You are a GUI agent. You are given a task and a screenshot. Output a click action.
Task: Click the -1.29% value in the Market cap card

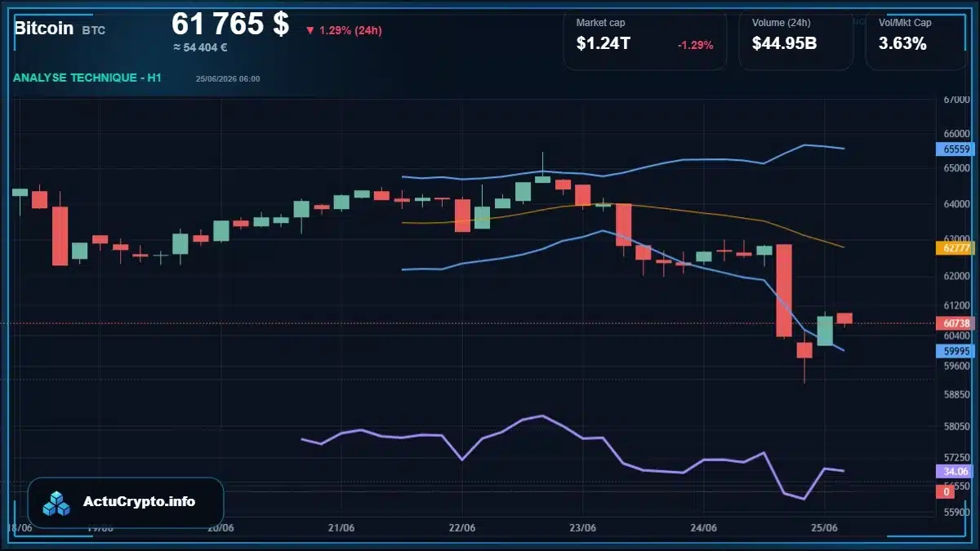pos(695,45)
